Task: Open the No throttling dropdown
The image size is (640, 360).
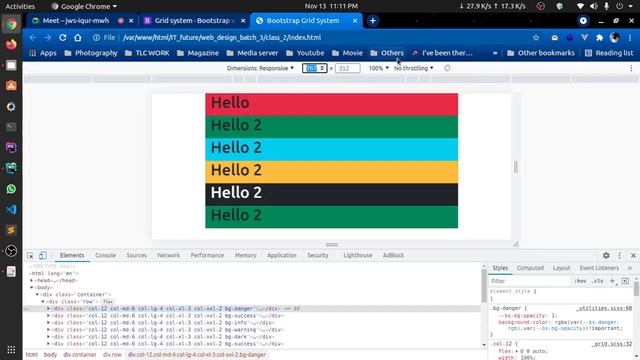Action: tap(413, 68)
